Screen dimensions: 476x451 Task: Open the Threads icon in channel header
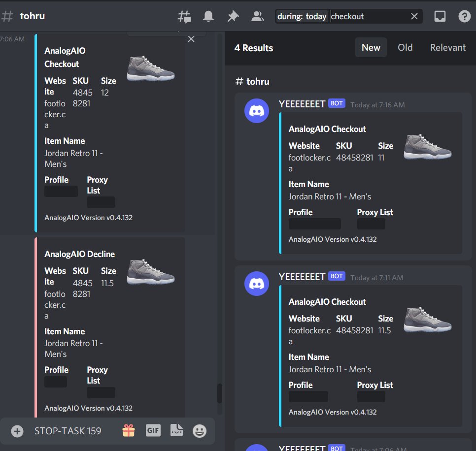pyautogui.click(x=184, y=16)
